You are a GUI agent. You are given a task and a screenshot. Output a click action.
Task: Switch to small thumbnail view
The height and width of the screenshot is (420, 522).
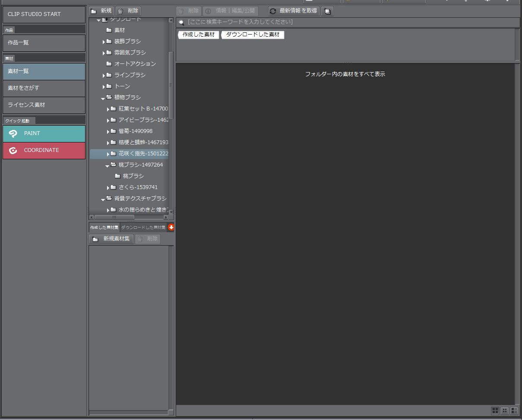point(505,411)
